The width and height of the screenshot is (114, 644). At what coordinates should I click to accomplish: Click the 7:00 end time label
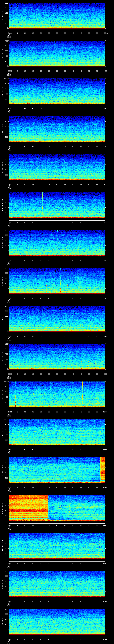point(105,298)
